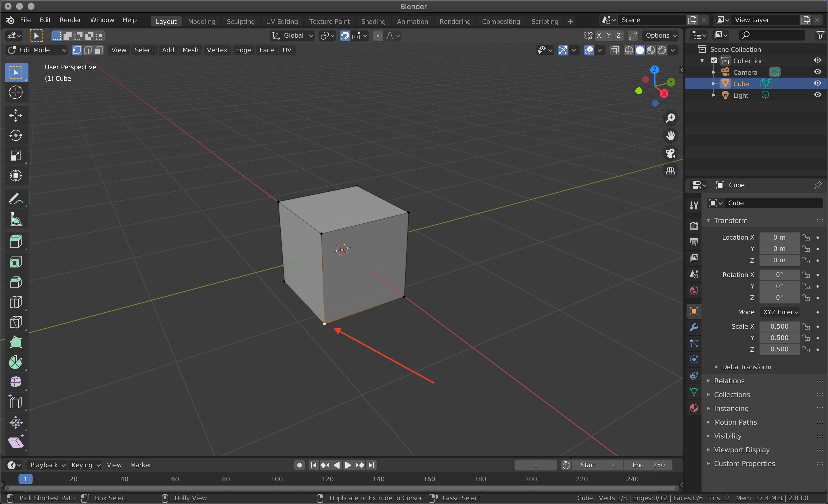Screen dimensions: 828x504
Task: Open the XYZ Euler rotation mode dropdown
Action: (x=780, y=312)
